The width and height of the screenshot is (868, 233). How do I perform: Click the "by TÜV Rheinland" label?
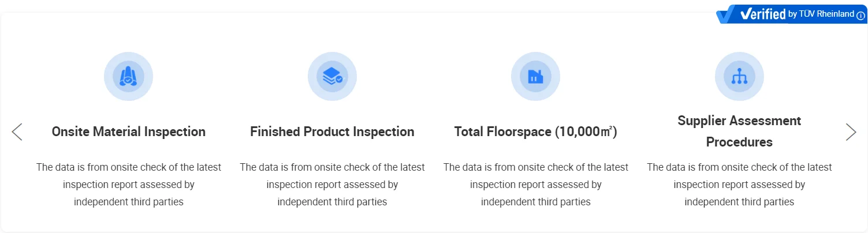(x=821, y=14)
